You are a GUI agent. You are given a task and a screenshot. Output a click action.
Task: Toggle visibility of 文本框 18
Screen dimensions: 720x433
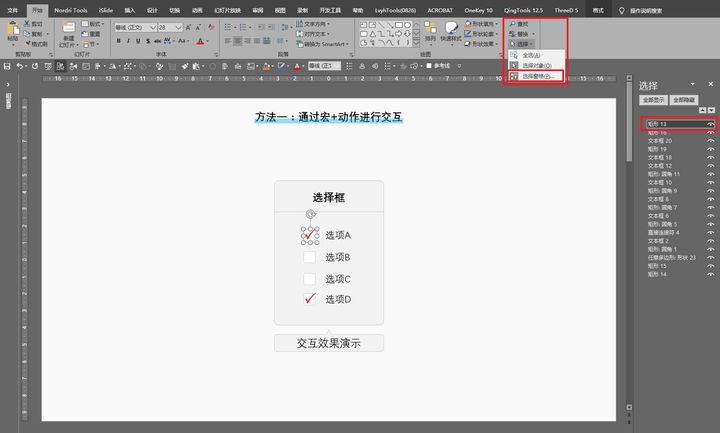(x=710, y=157)
